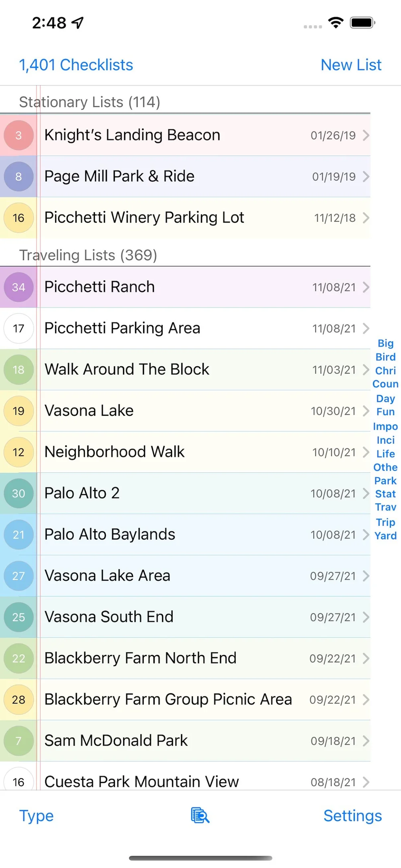The height and width of the screenshot is (868, 401).
Task: Tap the yellow 28 badge for Blackberry Farm Group Picnic
Action: tap(18, 700)
